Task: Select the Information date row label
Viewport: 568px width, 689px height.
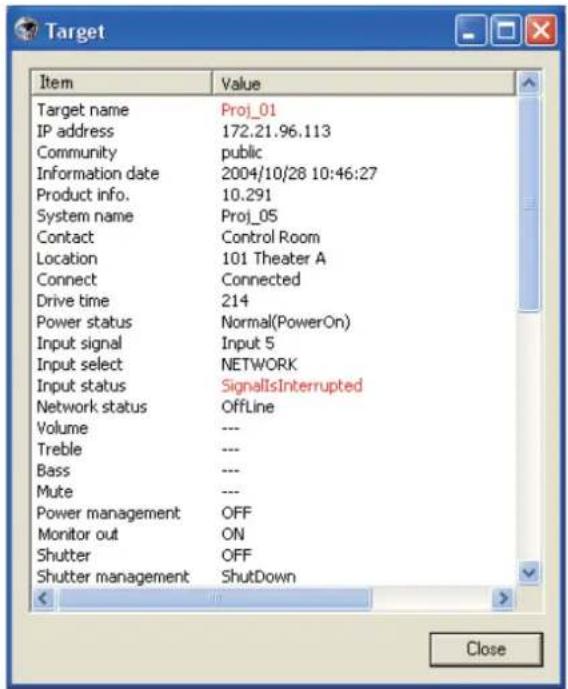Action: (x=98, y=174)
